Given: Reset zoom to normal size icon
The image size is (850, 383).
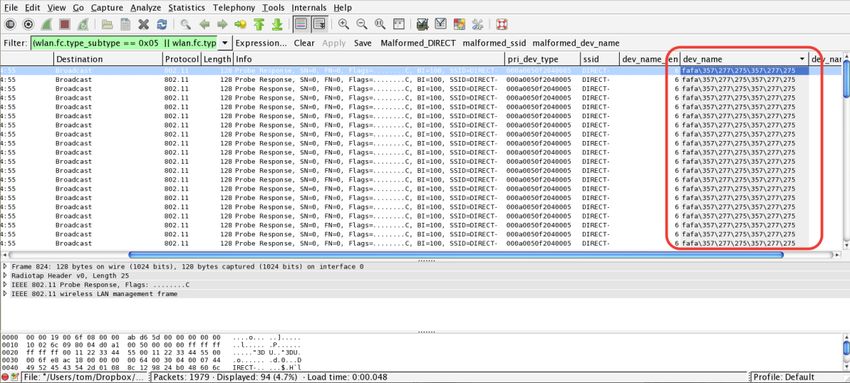Looking at the screenshot, I should coord(380,24).
